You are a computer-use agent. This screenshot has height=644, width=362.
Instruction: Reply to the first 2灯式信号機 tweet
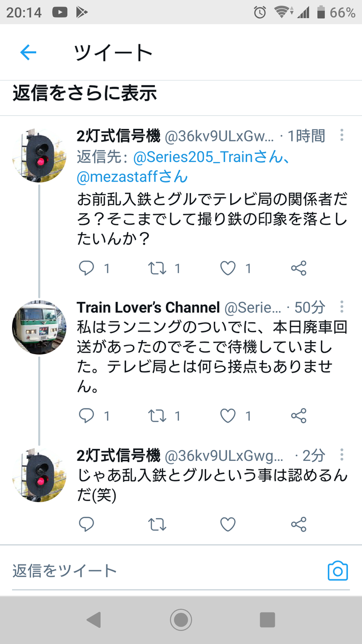[86, 268]
